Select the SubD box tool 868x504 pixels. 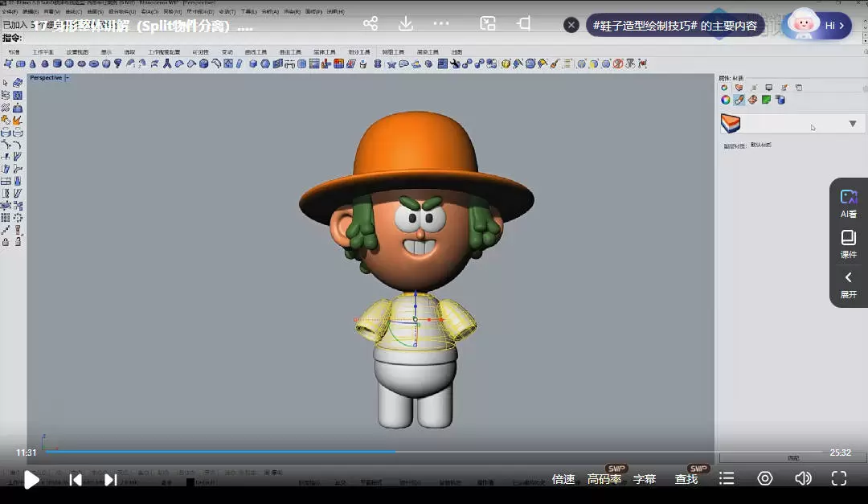coord(20,64)
